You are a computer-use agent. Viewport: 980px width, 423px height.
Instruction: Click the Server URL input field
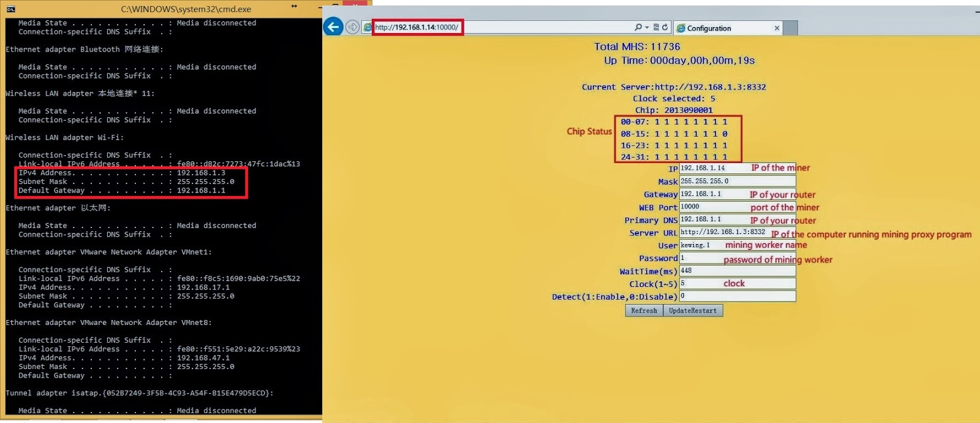[737, 232]
